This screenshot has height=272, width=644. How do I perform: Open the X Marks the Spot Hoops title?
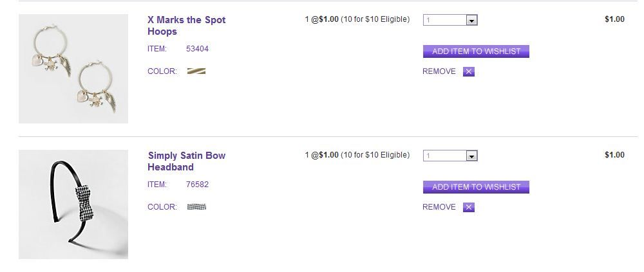pyautogui.click(x=186, y=26)
